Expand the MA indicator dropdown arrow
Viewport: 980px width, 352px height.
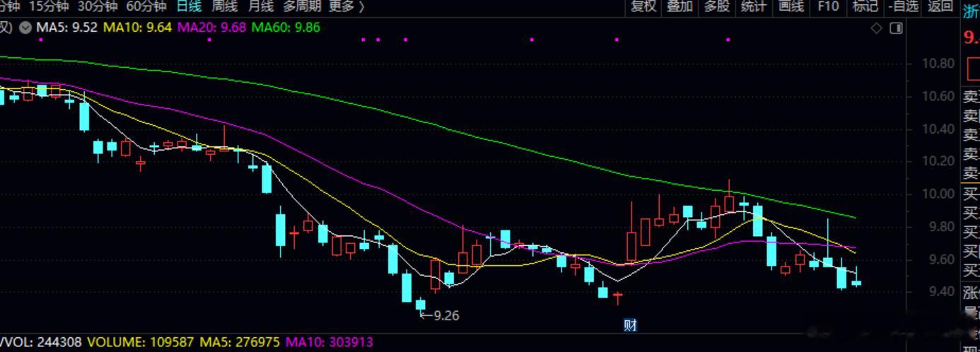tap(25, 28)
